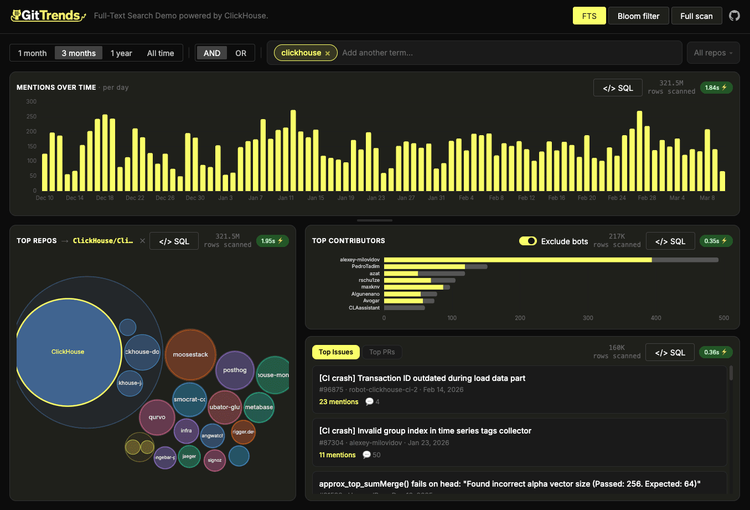Clear the selected repo filter in Top Repos
This screenshot has height=510, width=750.
pos(142,241)
